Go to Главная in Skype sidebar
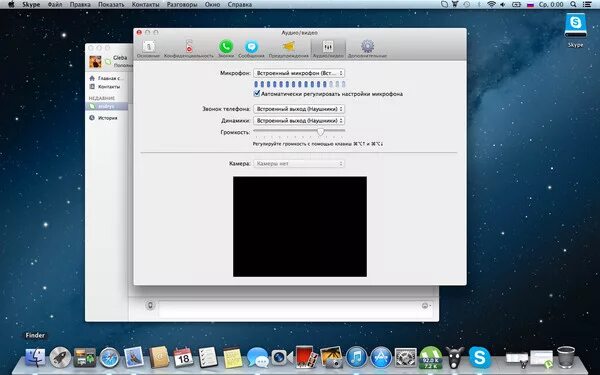Image resolution: width=600 pixels, height=375 pixels. 106,78
